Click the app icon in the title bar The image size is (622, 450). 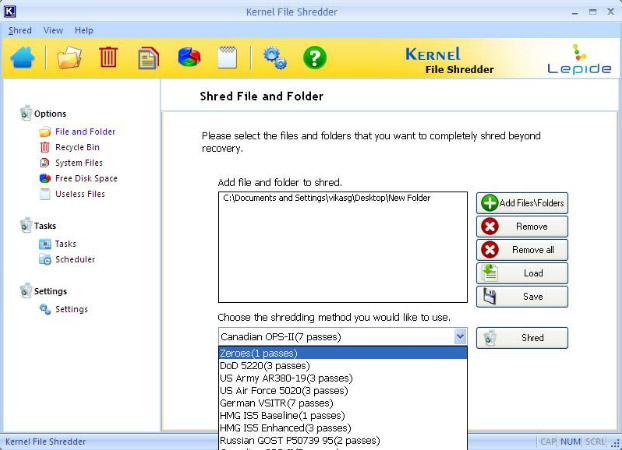10,12
